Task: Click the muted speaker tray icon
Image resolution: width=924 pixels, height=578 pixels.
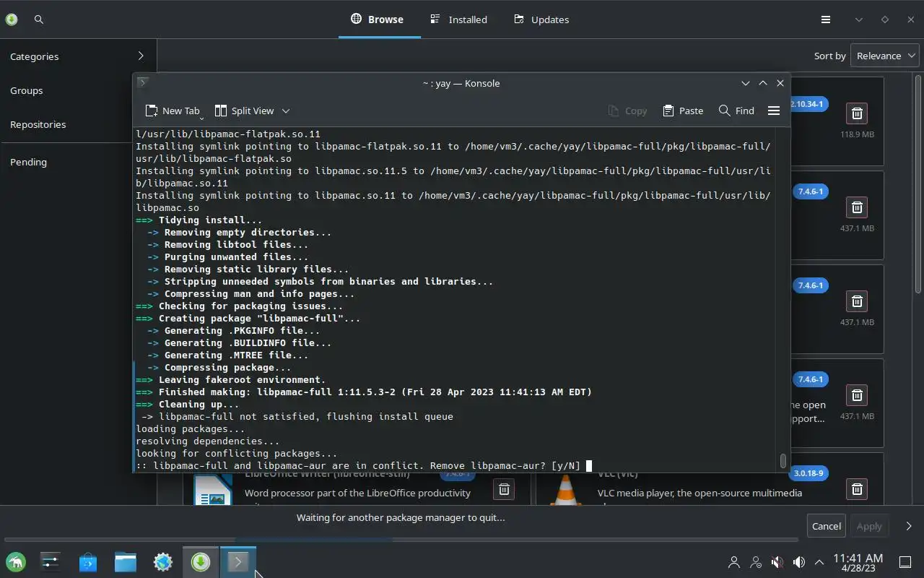Action: [x=777, y=561]
